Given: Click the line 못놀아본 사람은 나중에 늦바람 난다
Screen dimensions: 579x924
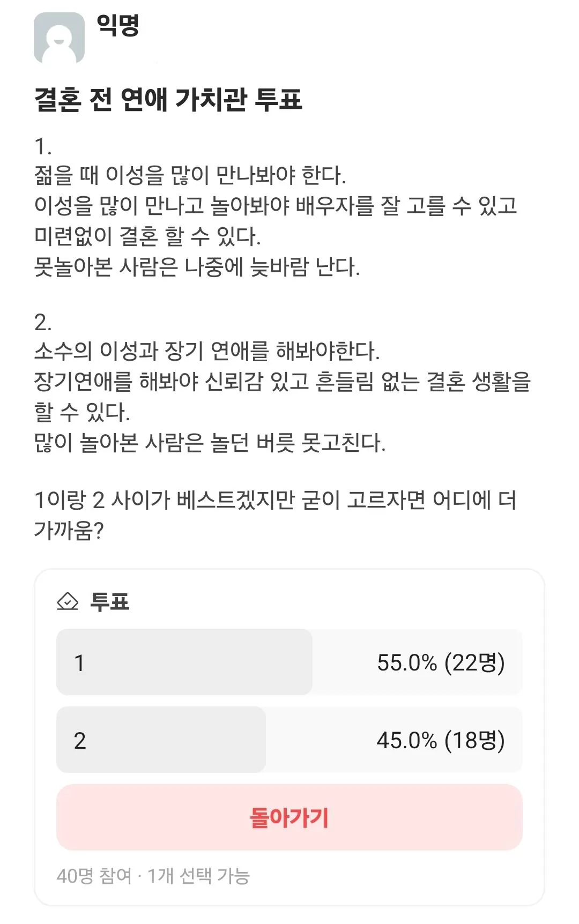Looking at the screenshot, I should [197, 267].
